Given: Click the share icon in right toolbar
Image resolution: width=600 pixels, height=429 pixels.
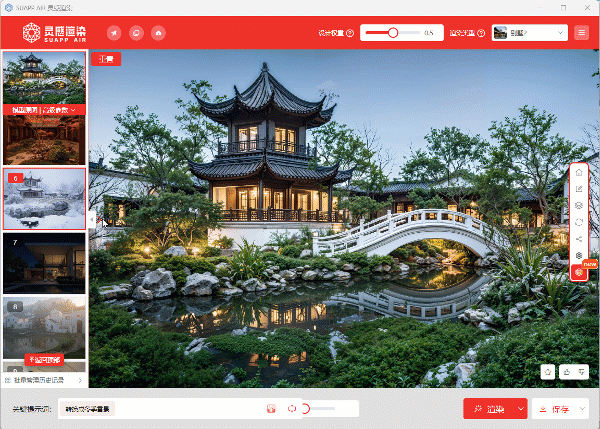Looking at the screenshot, I should point(579,239).
